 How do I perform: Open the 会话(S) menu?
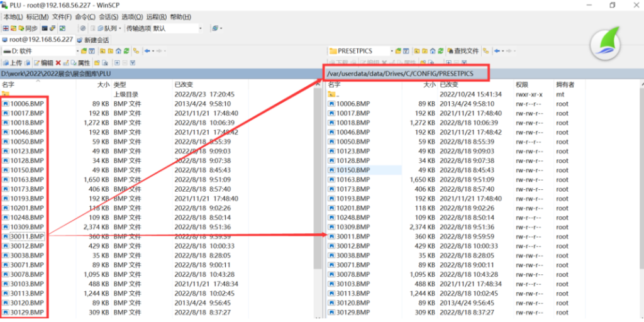point(109,17)
